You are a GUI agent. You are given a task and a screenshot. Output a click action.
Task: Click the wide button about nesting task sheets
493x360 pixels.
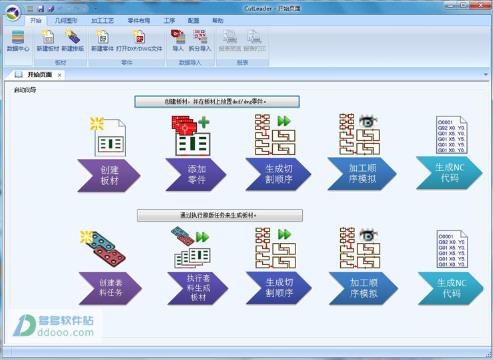click(x=220, y=215)
